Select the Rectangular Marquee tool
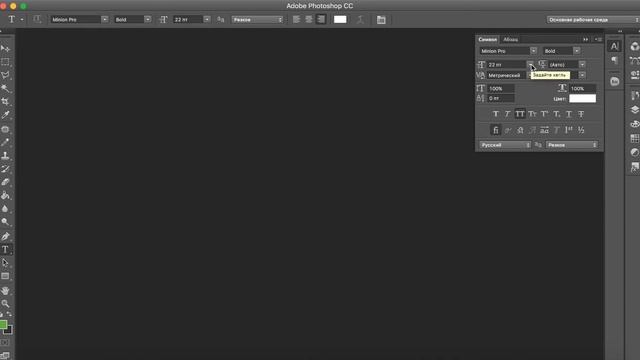The width and height of the screenshot is (640, 360). pyautogui.click(x=5, y=62)
